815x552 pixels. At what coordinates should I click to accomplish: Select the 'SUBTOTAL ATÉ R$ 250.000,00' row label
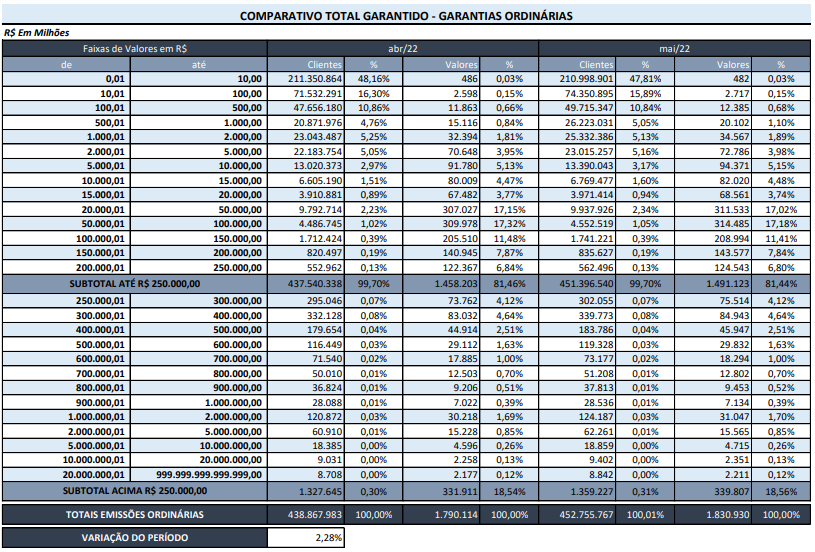[x=134, y=284]
